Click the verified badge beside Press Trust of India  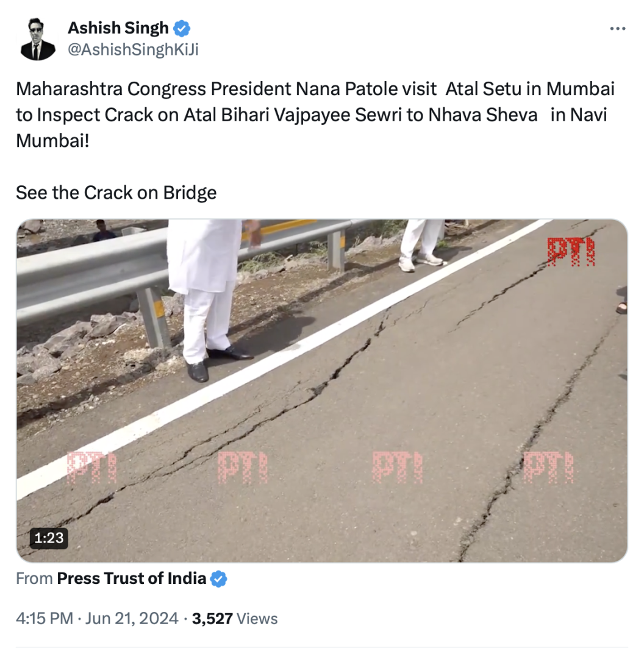tap(219, 578)
